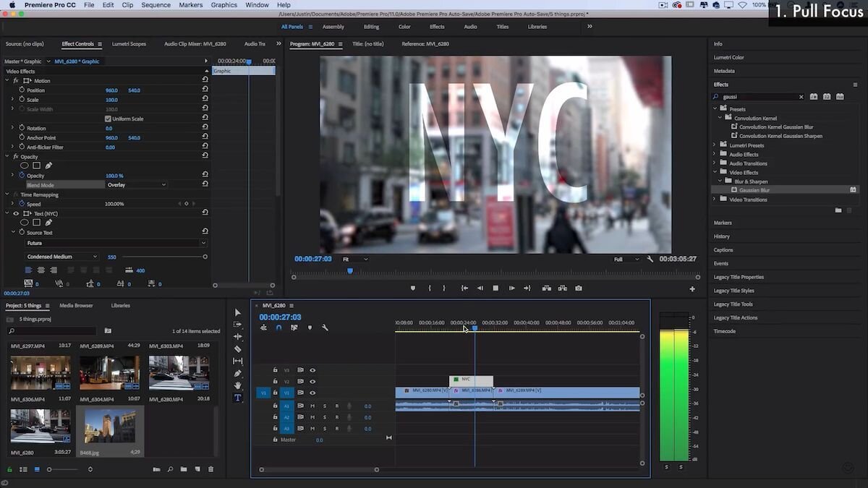
Task: Click the Opacity rectangle mask tool
Action: coord(36,166)
